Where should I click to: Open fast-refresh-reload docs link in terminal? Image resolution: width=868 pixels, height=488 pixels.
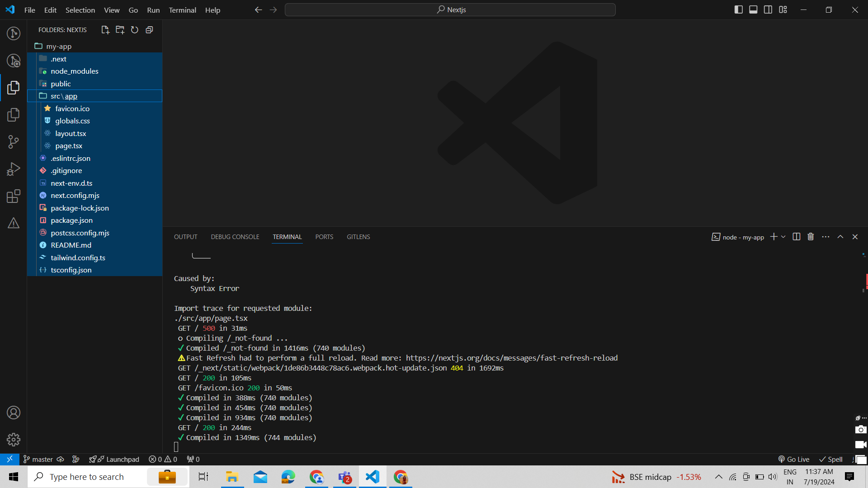(511, 358)
